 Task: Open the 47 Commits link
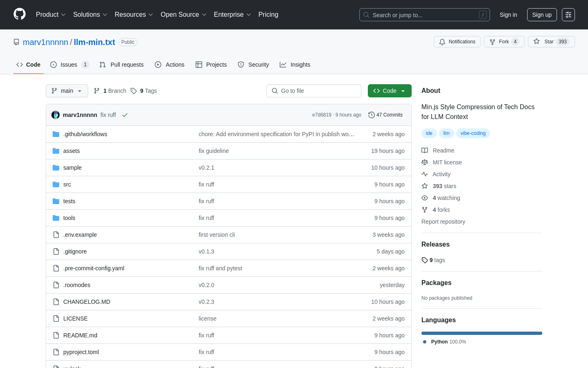click(x=385, y=115)
